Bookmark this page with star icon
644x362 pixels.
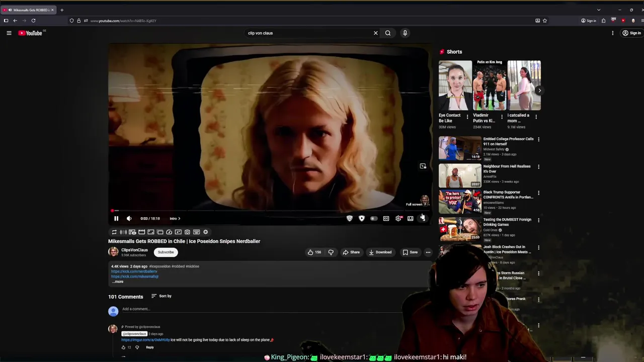pos(545,21)
